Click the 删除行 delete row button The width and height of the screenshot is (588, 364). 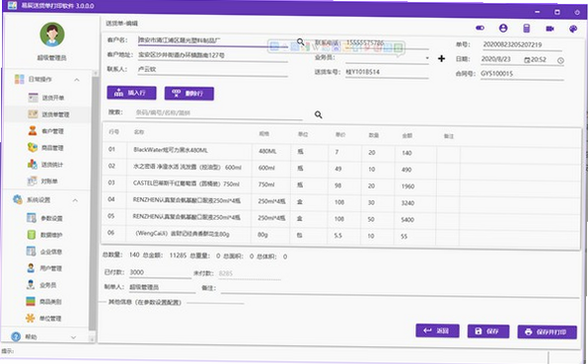click(x=189, y=94)
